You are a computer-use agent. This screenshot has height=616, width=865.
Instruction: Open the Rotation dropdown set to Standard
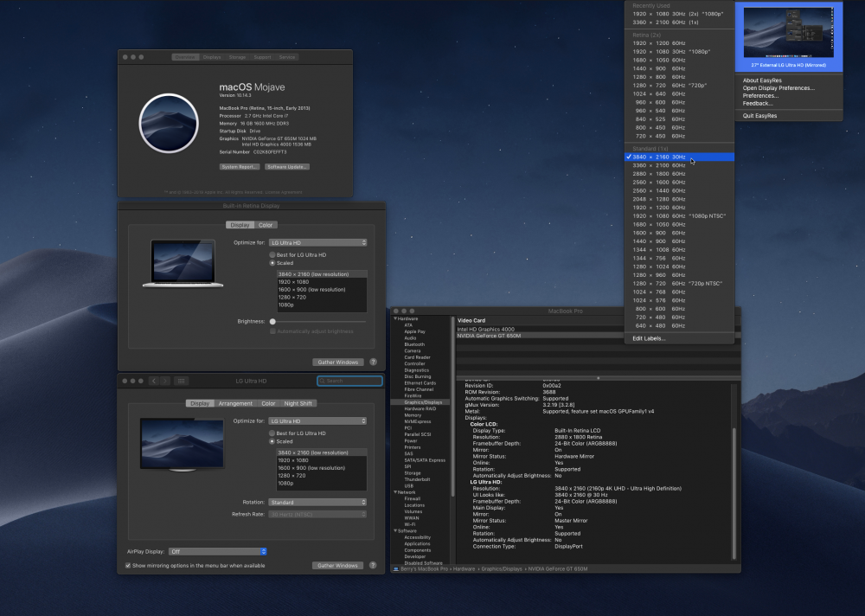pyautogui.click(x=317, y=503)
